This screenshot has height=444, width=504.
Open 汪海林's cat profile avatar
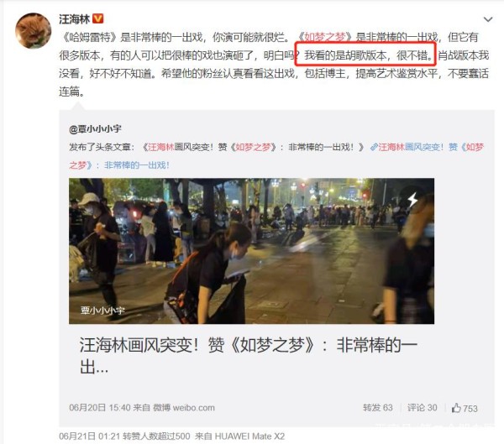coord(34,31)
